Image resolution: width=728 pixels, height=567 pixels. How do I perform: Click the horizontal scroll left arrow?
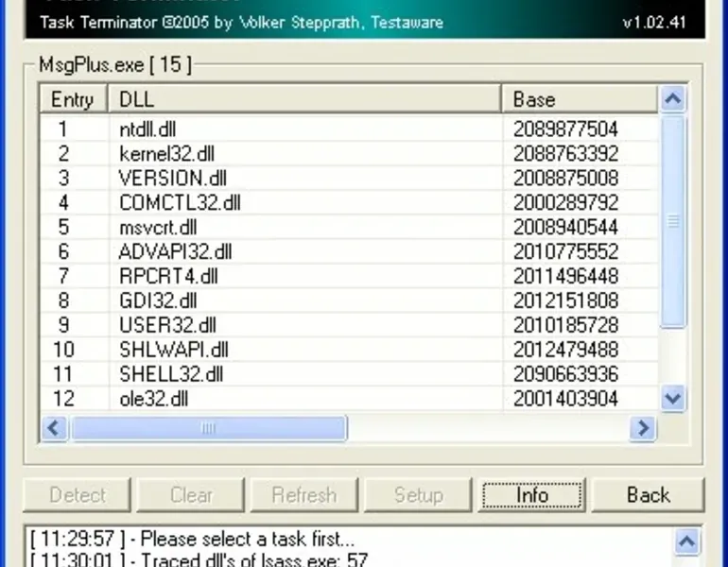[x=54, y=428]
